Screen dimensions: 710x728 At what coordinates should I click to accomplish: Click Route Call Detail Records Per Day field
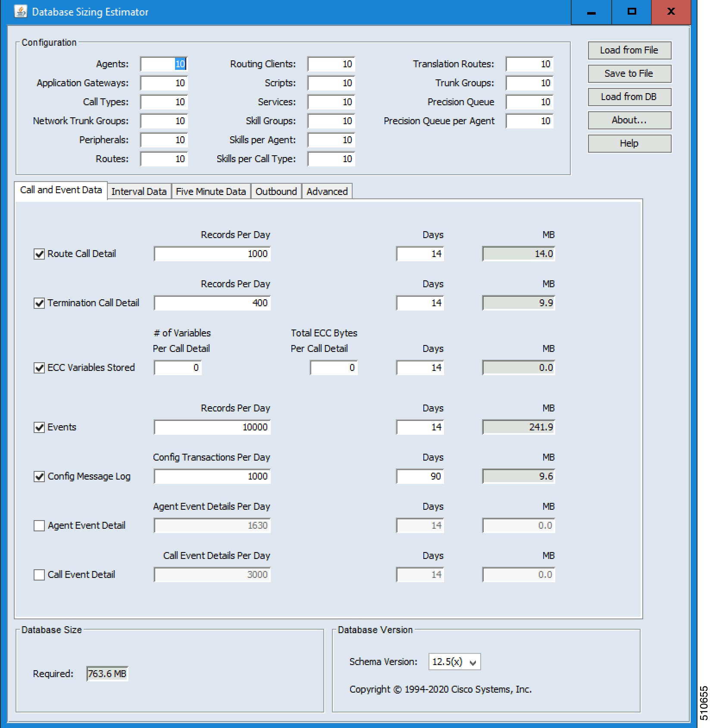(x=212, y=254)
